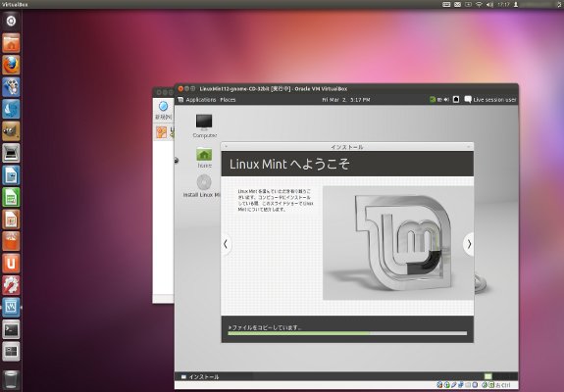Open the Workspace Switcher launcher icon
This screenshot has width=564, height=392.
pos(11,352)
